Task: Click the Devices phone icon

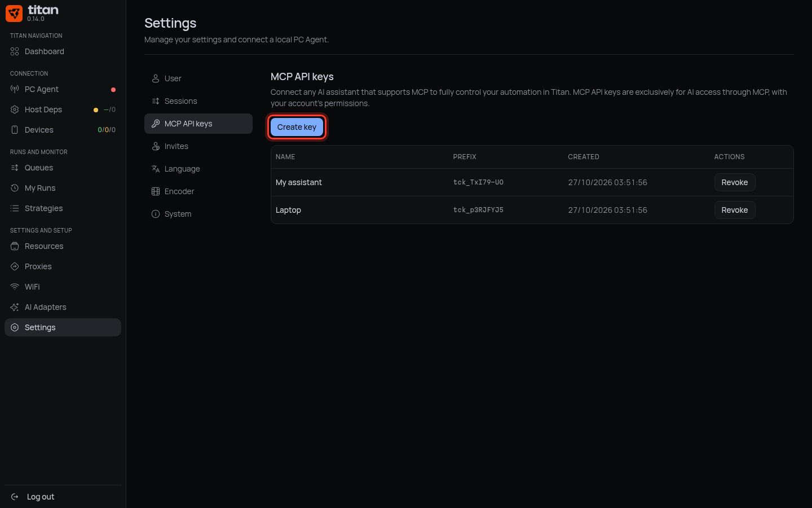Action: point(15,130)
